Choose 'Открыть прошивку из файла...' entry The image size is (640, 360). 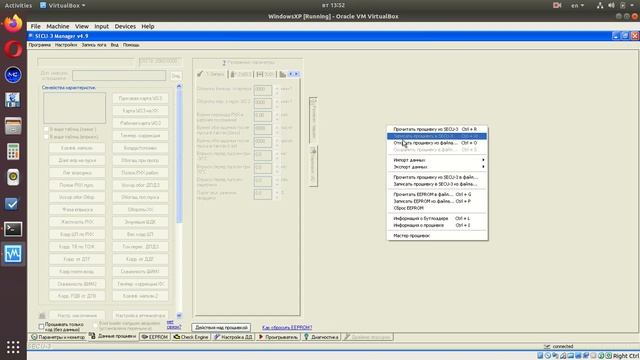point(437,143)
